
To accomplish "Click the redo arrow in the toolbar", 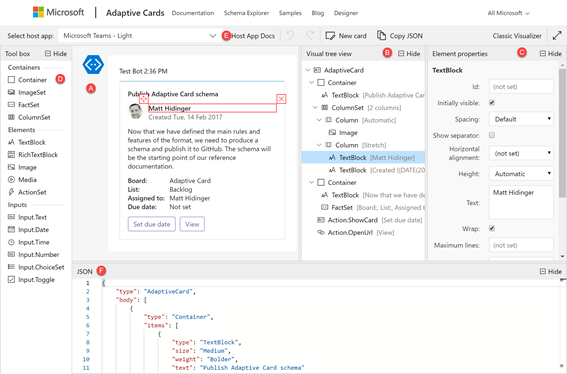I will [310, 35].
